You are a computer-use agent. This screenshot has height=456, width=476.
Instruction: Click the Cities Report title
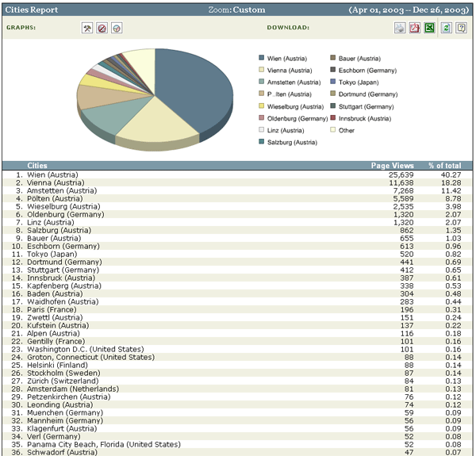click(x=32, y=10)
